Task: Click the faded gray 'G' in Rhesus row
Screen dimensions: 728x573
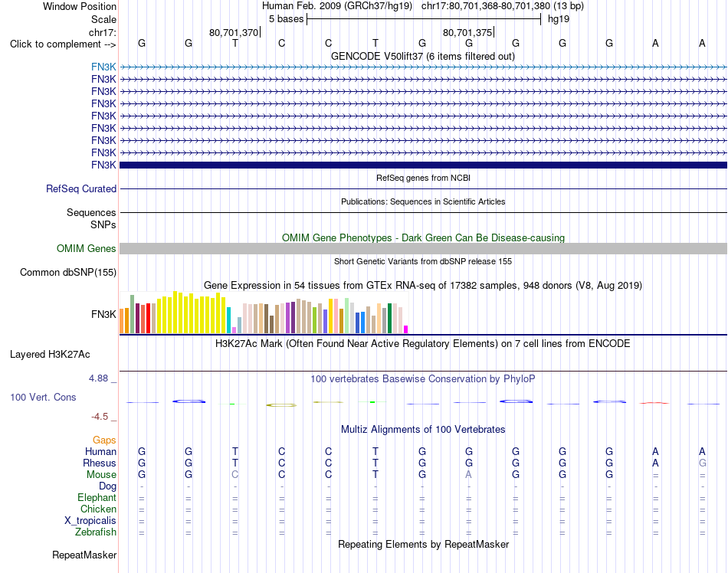Action: point(703,463)
